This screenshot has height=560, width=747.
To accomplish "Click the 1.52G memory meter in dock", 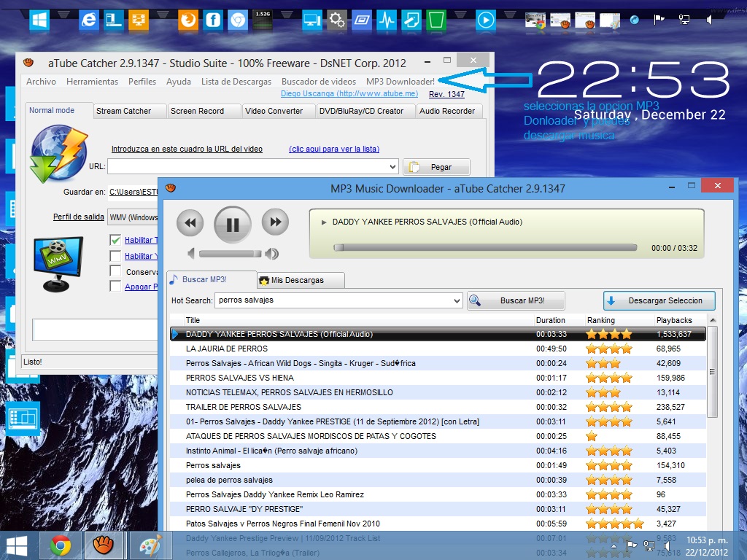I will 263,20.
